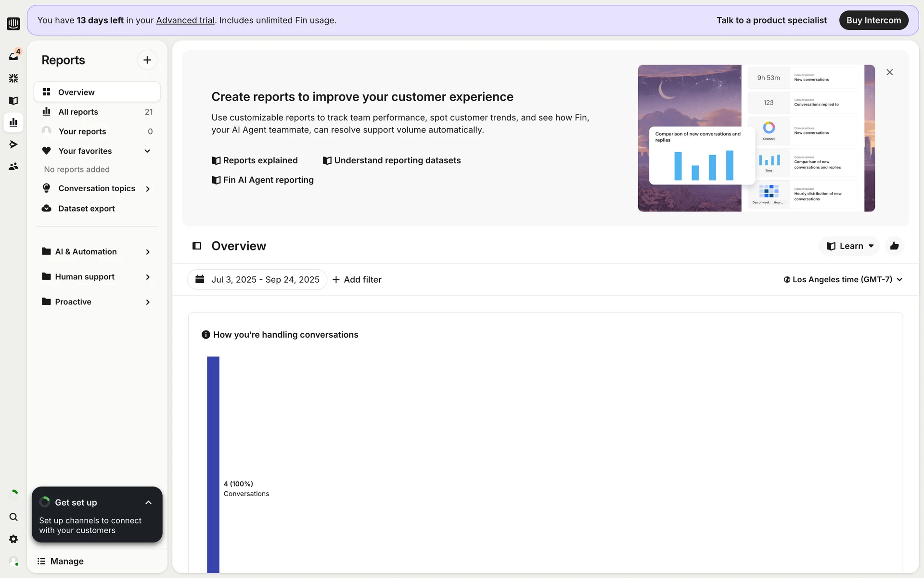Open the Contacts people icon

pos(13,166)
